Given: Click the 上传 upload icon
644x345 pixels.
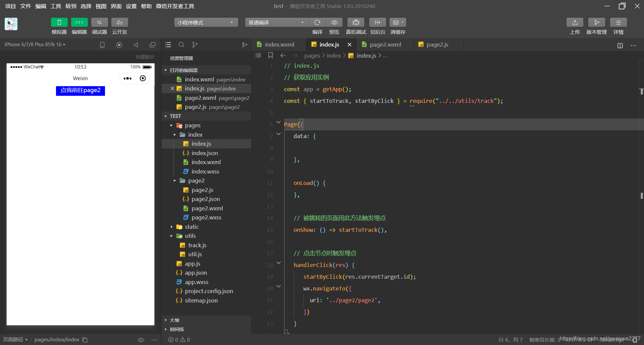Looking at the screenshot, I should point(575,22).
